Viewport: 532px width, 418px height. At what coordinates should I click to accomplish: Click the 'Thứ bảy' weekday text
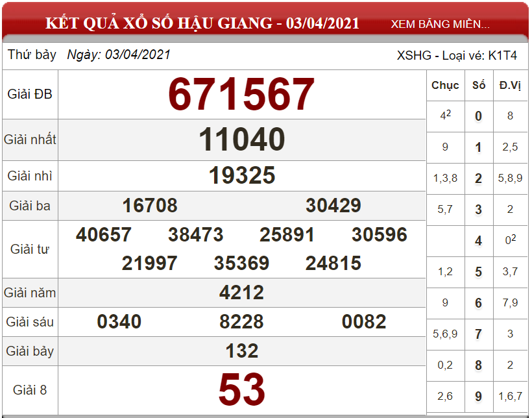(x=32, y=55)
